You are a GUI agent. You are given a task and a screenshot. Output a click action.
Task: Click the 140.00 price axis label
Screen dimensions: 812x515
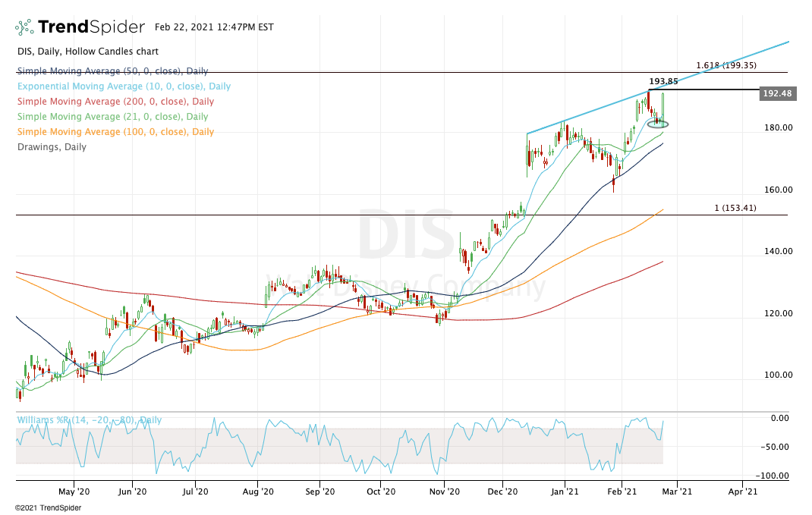point(779,251)
